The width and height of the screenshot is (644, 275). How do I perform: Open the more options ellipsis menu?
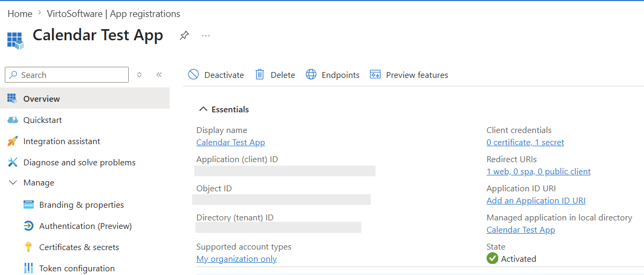(206, 36)
